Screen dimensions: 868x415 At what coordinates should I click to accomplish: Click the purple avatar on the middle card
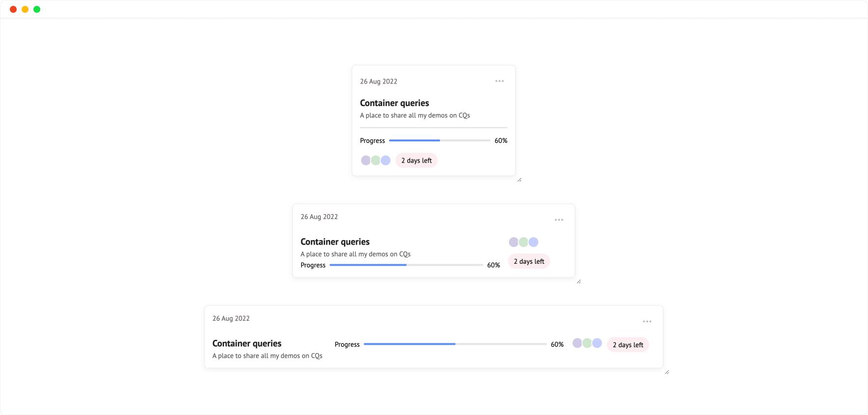click(x=513, y=242)
